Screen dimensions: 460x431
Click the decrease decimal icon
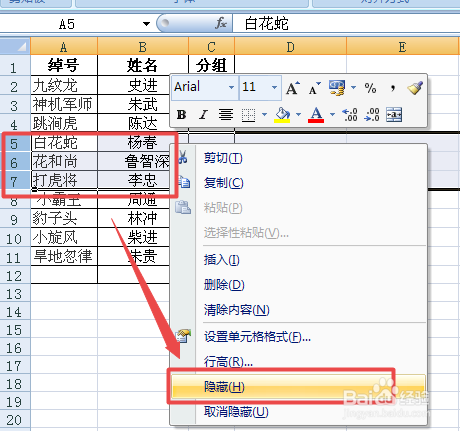pyautogui.click(x=372, y=115)
